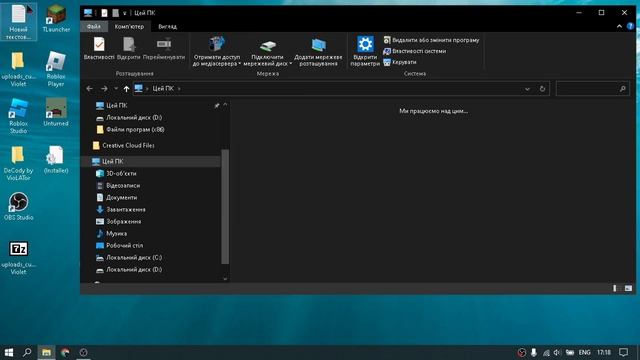Expand the address bar history dropdown
Viewport: 640px width, 360px height.
tap(527, 89)
